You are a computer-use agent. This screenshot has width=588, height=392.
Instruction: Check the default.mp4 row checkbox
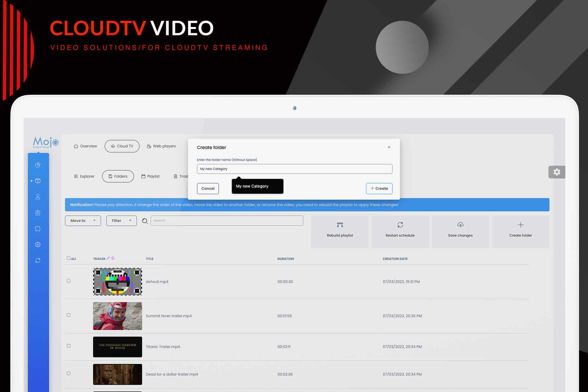(x=69, y=281)
